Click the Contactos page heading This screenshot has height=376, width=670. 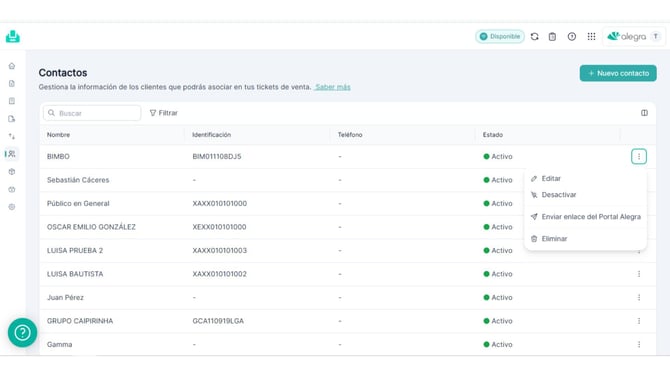pos(63,73)
